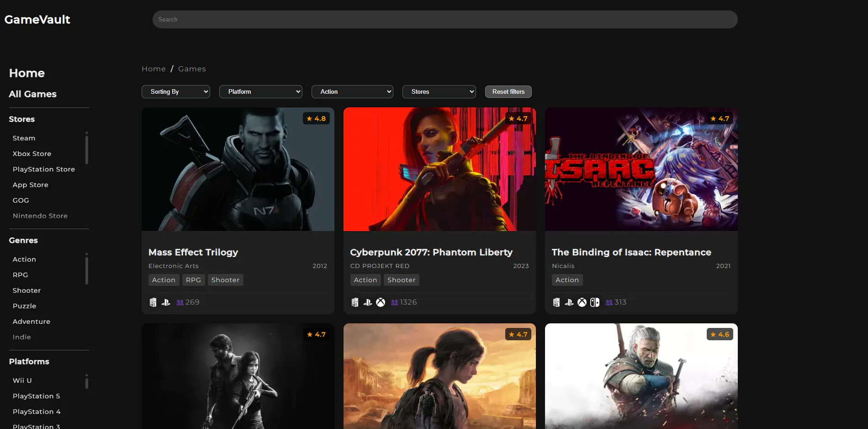
Task: Click the Reset filters button
Action: (508, 92)
